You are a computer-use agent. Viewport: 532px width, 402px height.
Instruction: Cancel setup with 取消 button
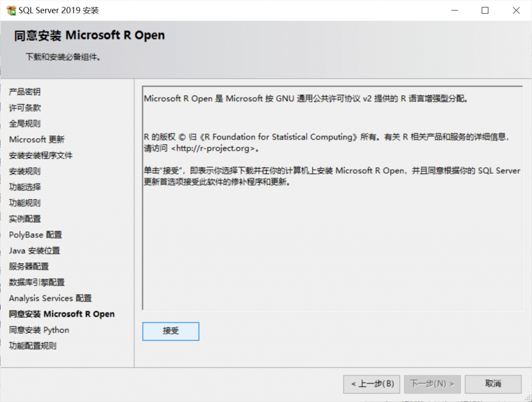(x=493, y=384)
